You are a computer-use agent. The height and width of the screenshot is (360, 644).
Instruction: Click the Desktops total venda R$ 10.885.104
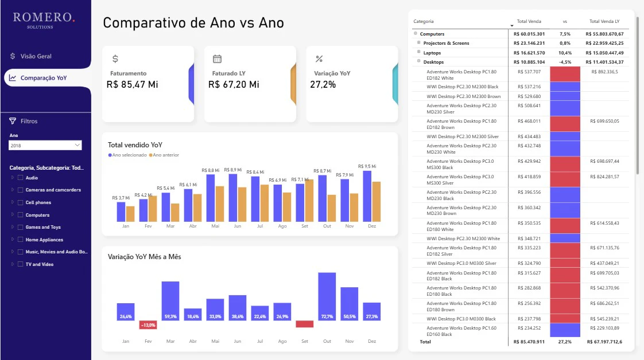529,62
